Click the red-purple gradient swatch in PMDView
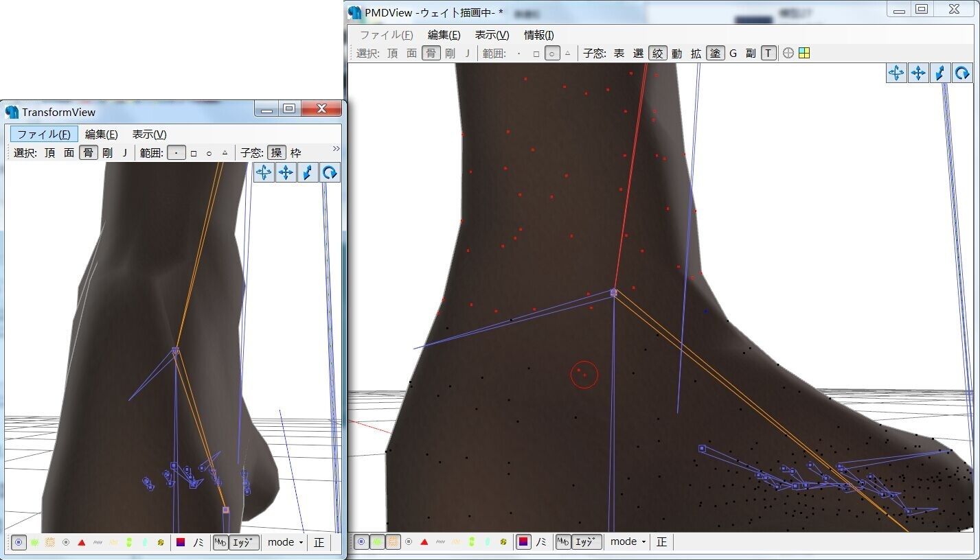This screenshot has width=980, height=560. 523,542
